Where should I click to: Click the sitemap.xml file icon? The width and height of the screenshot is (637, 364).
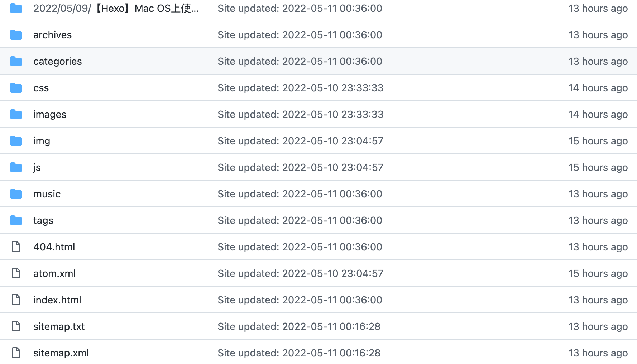click(16, 353)
